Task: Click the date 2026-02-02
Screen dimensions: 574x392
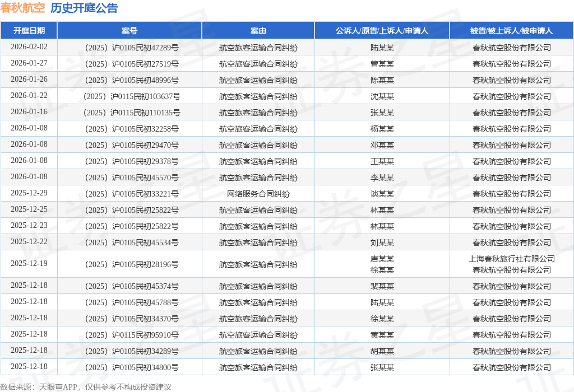Action: [x=29, y=47]
